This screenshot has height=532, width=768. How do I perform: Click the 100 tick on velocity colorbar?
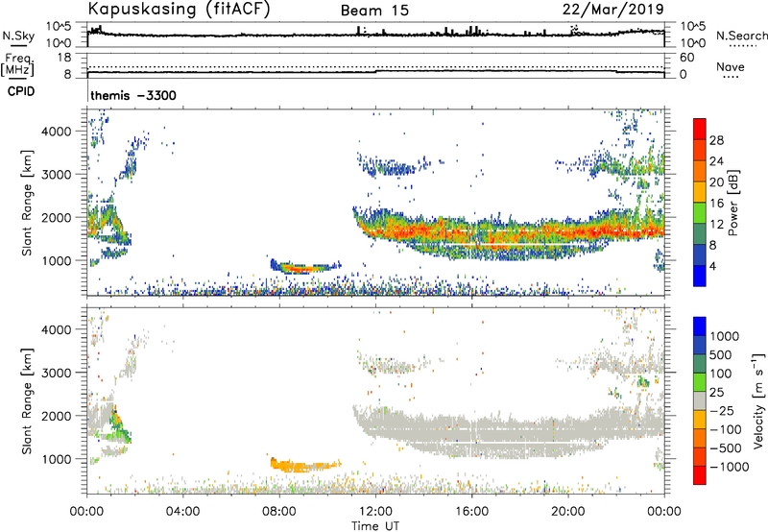coord(721,374)
